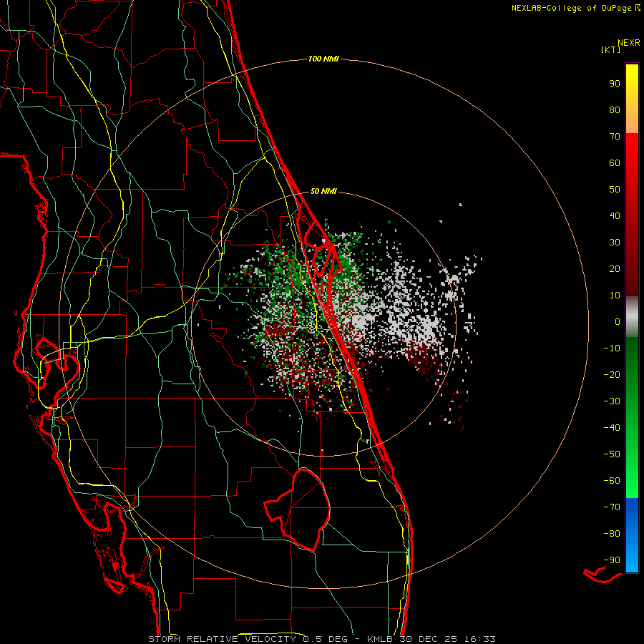Click the [KT] units label
Screen dimensions: 644x644
611,49
